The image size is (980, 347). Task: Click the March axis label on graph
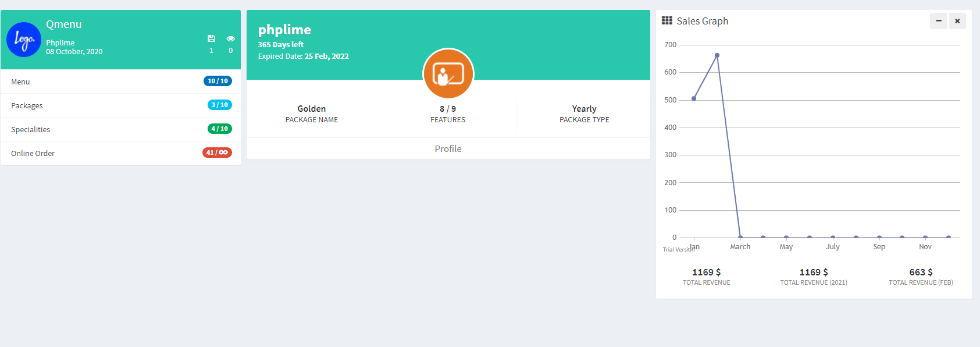(x=740, y=247)
